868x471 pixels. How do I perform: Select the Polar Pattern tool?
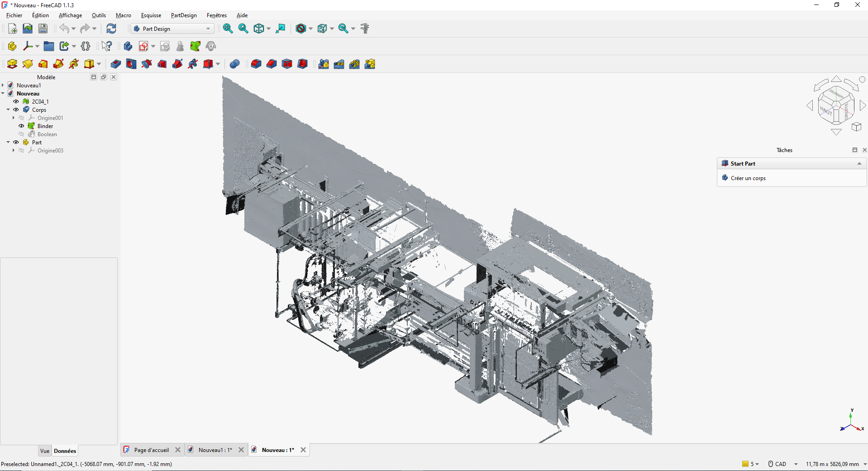(354, 64)
